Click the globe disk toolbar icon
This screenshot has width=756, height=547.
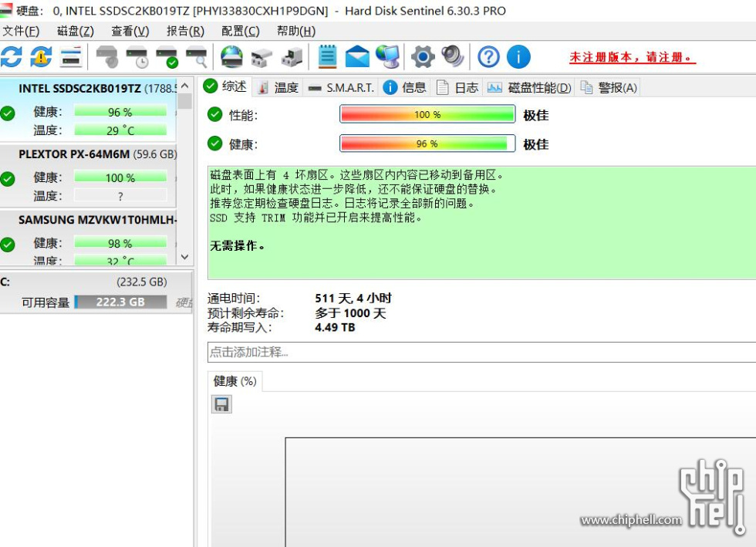231,56
